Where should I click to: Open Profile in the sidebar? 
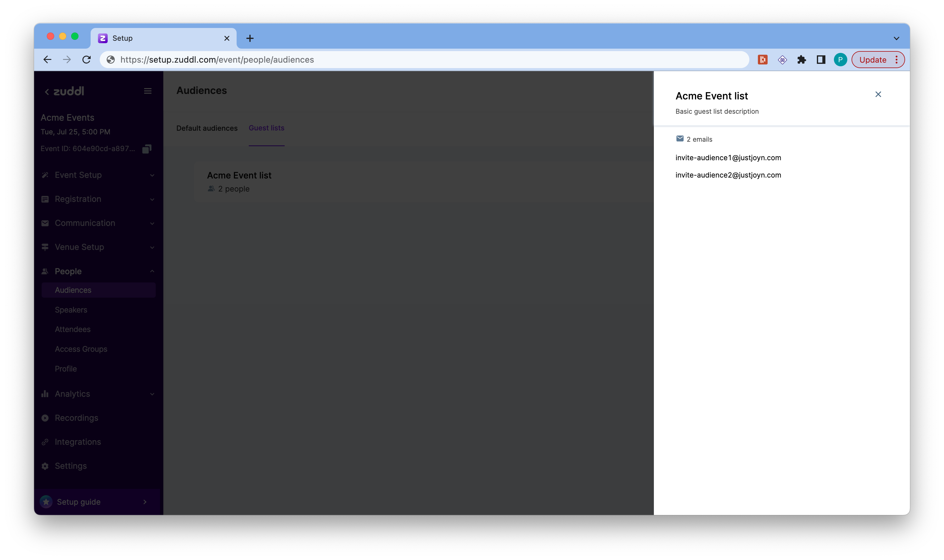coord(66,369)
